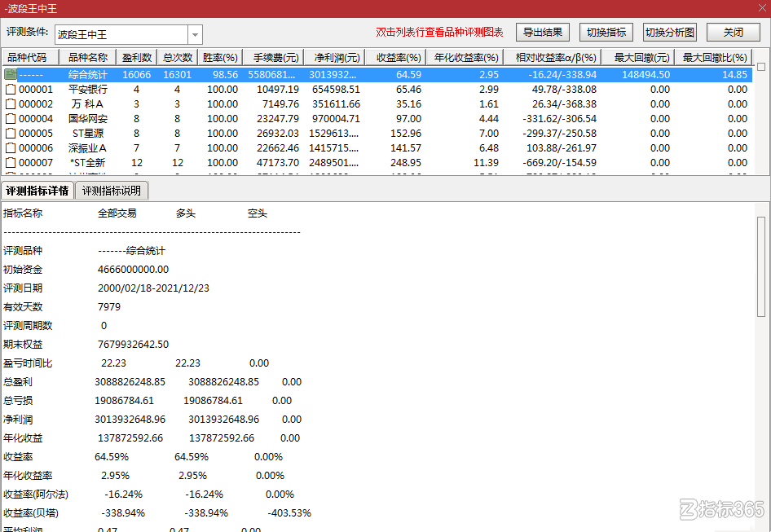Click the 初始资金 value 4666000000.00
Image resolution: width=771 pixels, height=532 pixels.
pyautogui.click(x=133, y=270)
